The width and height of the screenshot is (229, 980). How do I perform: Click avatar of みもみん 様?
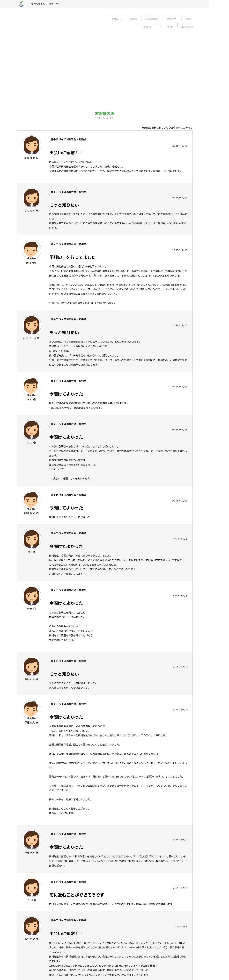31,840
